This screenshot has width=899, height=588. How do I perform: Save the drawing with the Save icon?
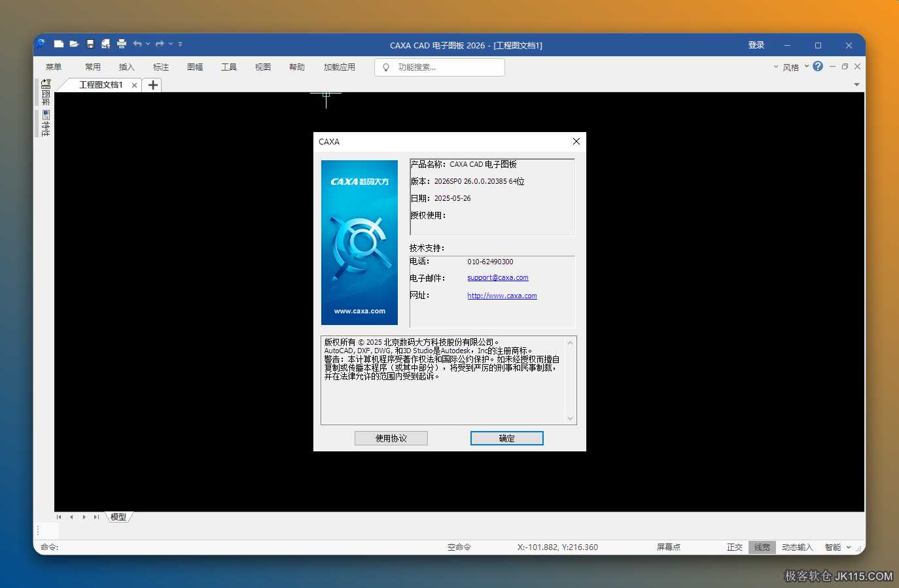point(90,44)
